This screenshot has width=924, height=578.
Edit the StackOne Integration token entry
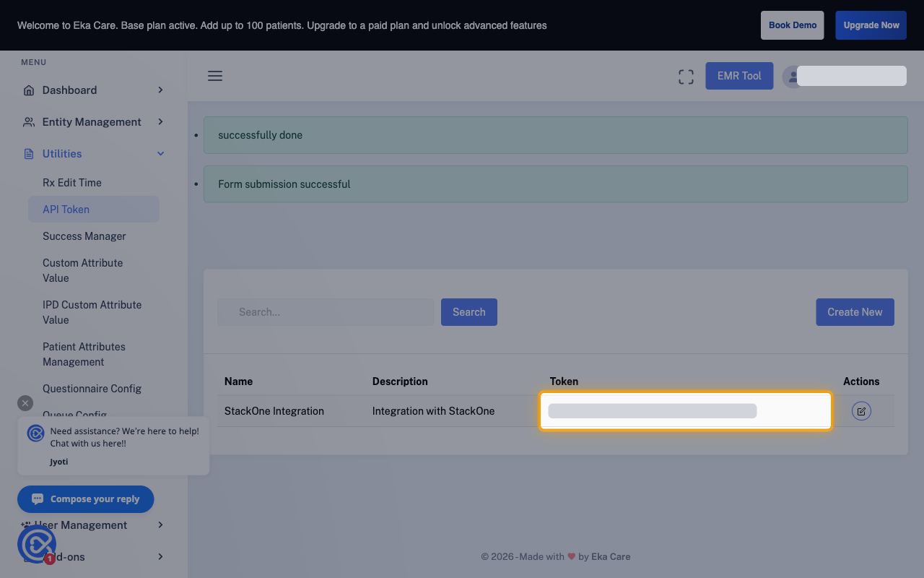(861, 411)
